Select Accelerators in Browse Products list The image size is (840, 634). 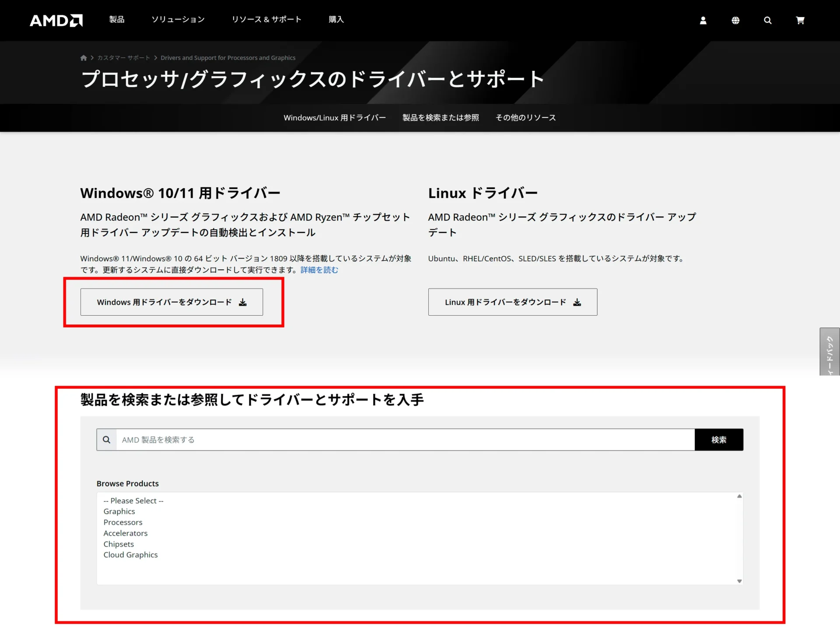point(126,533)
